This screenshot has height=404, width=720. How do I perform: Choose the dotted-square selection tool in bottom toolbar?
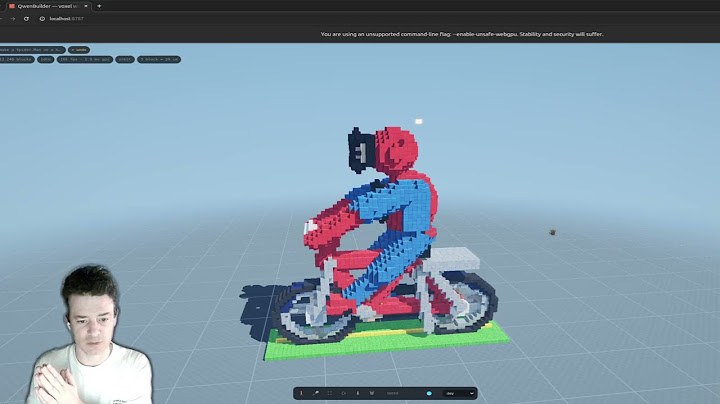(330, 393)
